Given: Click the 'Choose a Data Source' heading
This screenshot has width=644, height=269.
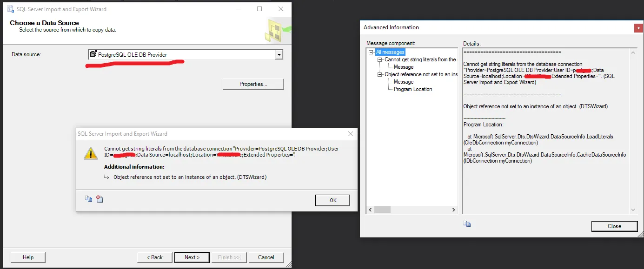Looking at the screenshot, I should point(45,23).
